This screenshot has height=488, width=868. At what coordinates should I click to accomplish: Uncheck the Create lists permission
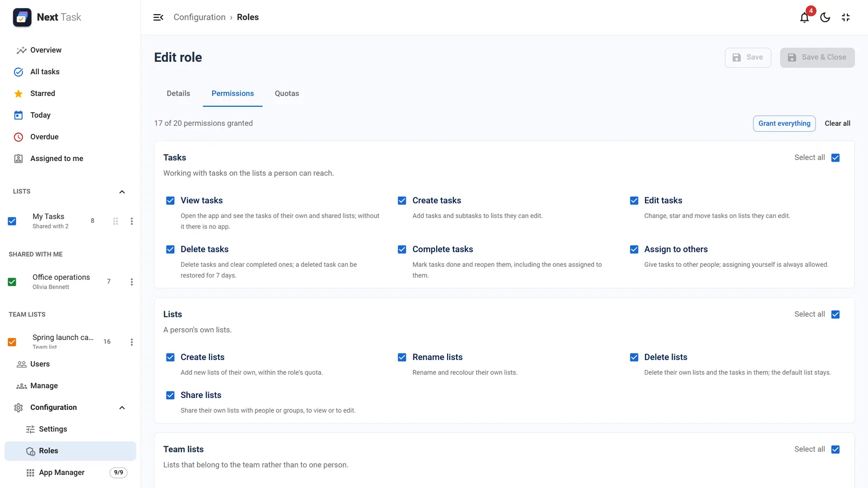pos(170,357)
